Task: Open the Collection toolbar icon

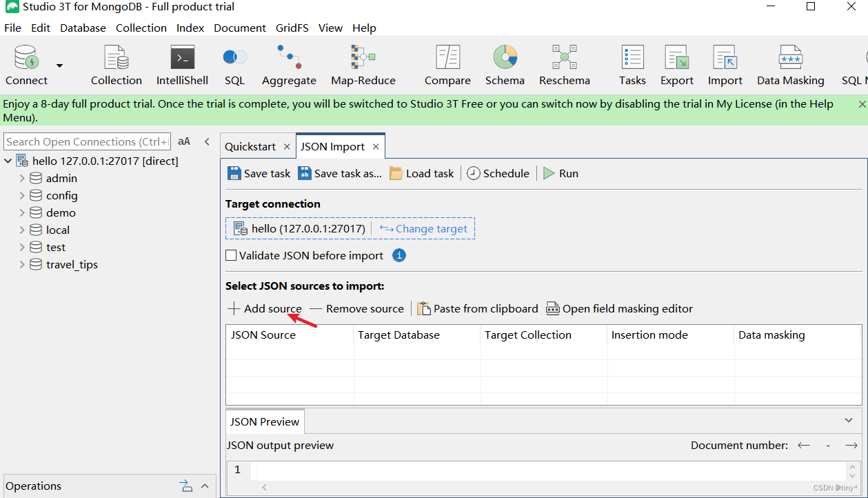Action: pos(117,66)
